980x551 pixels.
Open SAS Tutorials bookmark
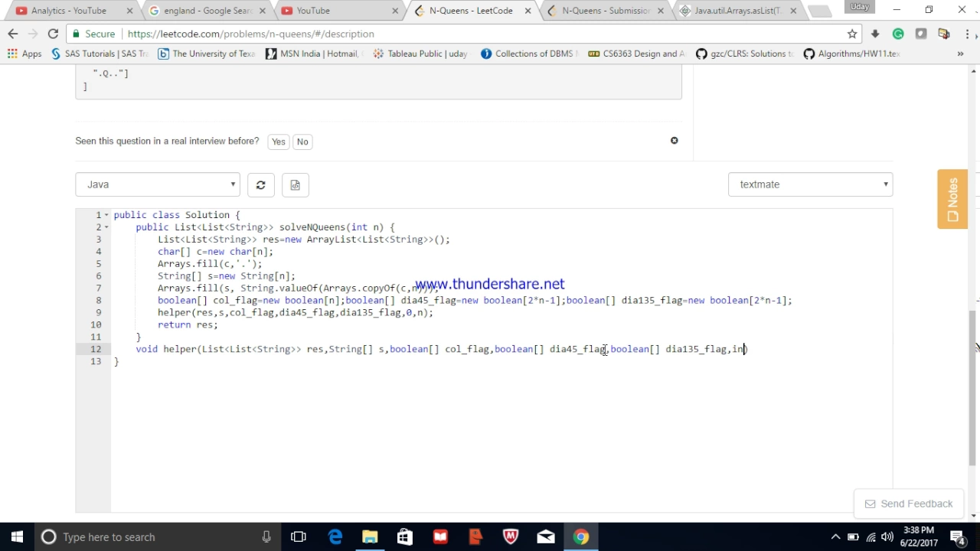[x=100, y=54]
